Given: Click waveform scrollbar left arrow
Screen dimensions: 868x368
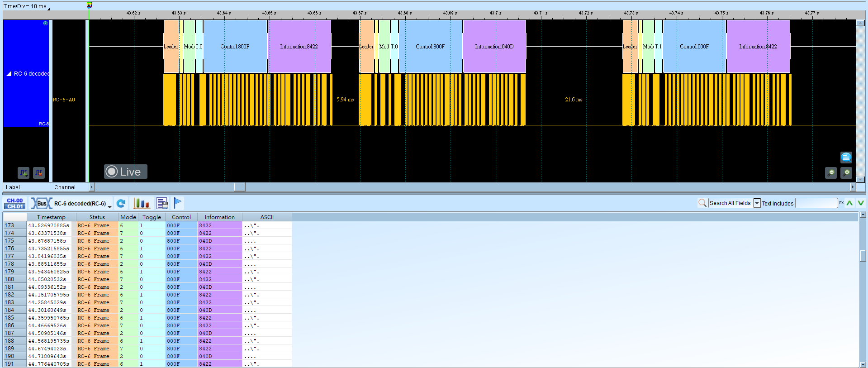Looking at the screenshot, I should tap(92, 187).
